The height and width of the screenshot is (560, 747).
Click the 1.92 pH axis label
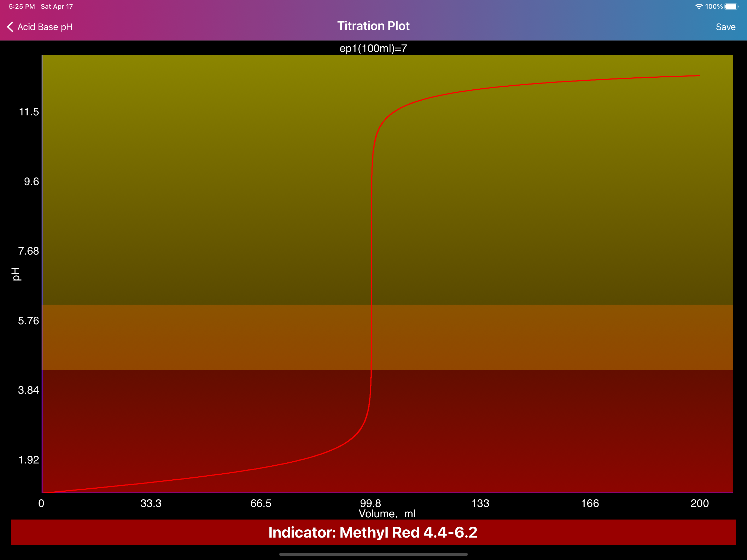pos(29,460)
